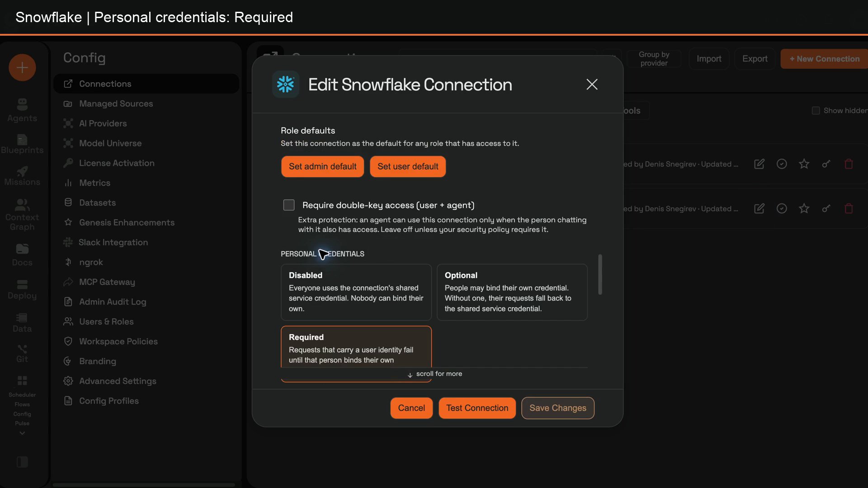Click the orange plus create button in sidebar
This screenshot has width=868, height=488.
click(x=22, y=68)
